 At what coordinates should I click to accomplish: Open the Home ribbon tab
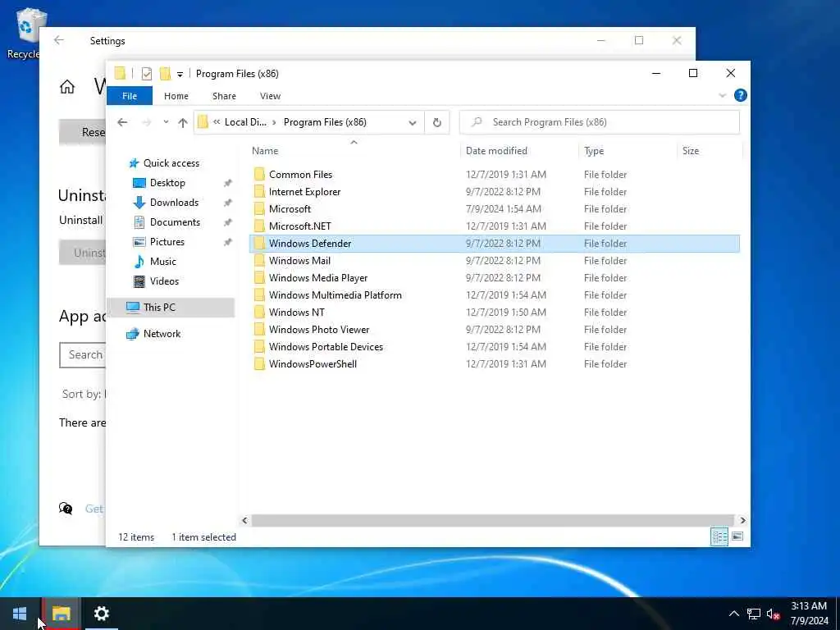(176, 96)
